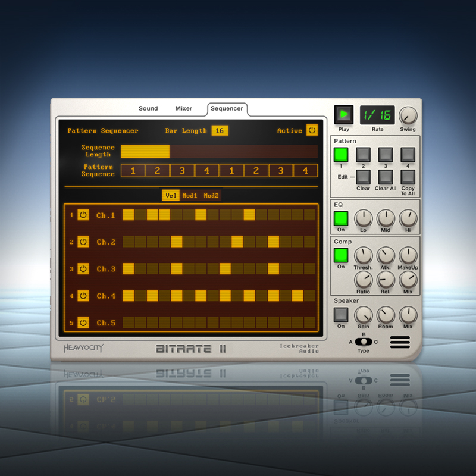The image size is (476, 476).
Task: Click the Ch.1 channel label
Action: (x=106, y=215)
